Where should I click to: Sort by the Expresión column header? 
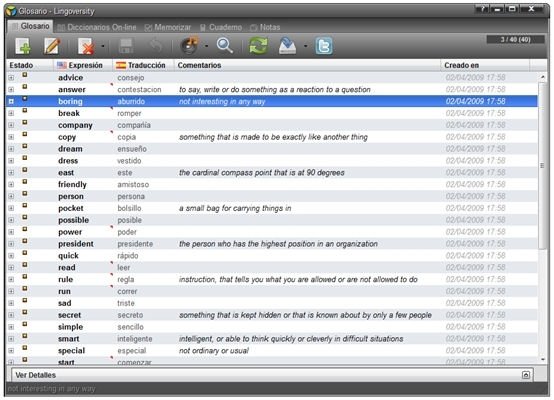click(x=83, y=65)
